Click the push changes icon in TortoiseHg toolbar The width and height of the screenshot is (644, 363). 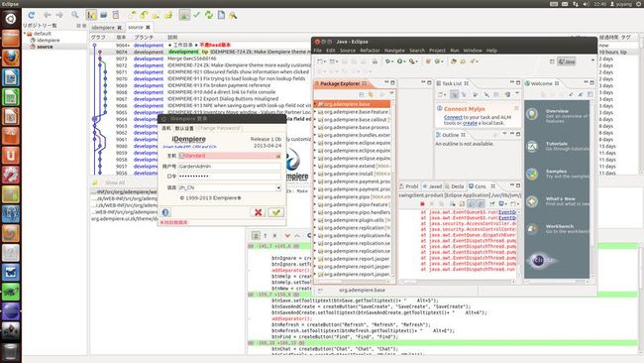[x=168, y=15]
